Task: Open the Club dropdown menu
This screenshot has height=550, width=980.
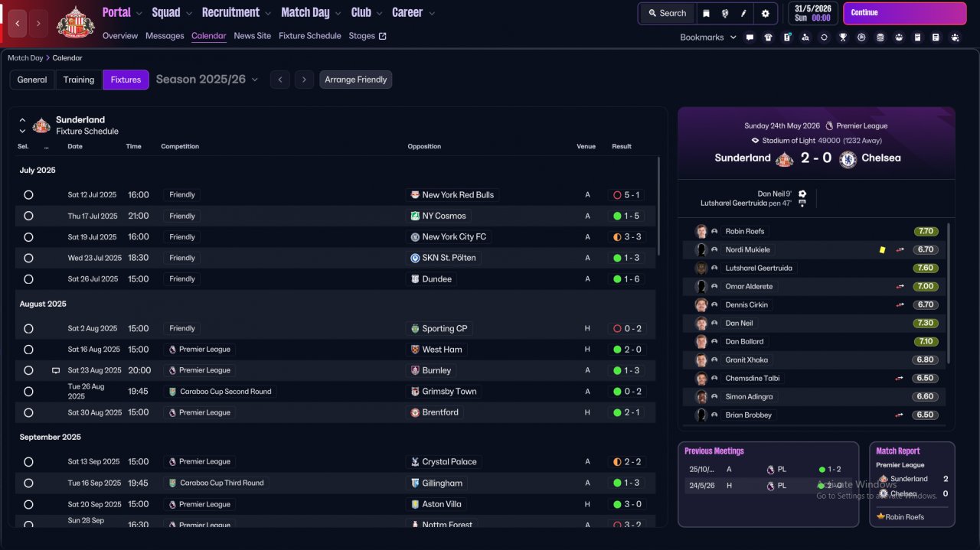Action: [x=366, y=12]
